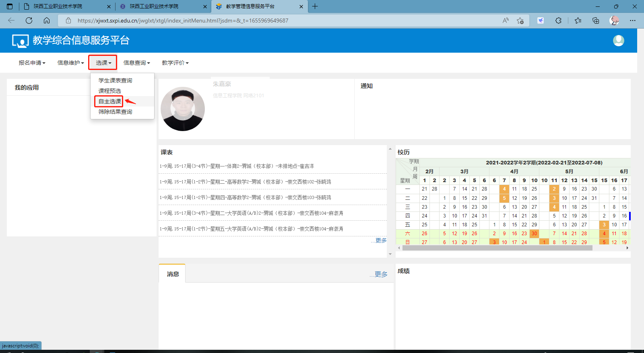The height and width of the screenshot is (353, 644).
Task: Go to browser home page icon
Action: coord(47,21)
